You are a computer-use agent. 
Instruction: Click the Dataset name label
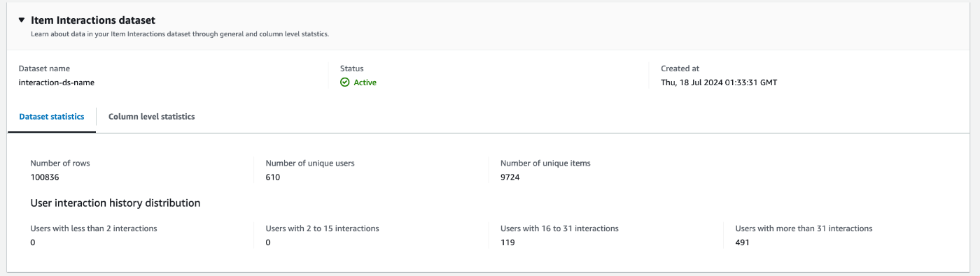[x=44, y=68]
